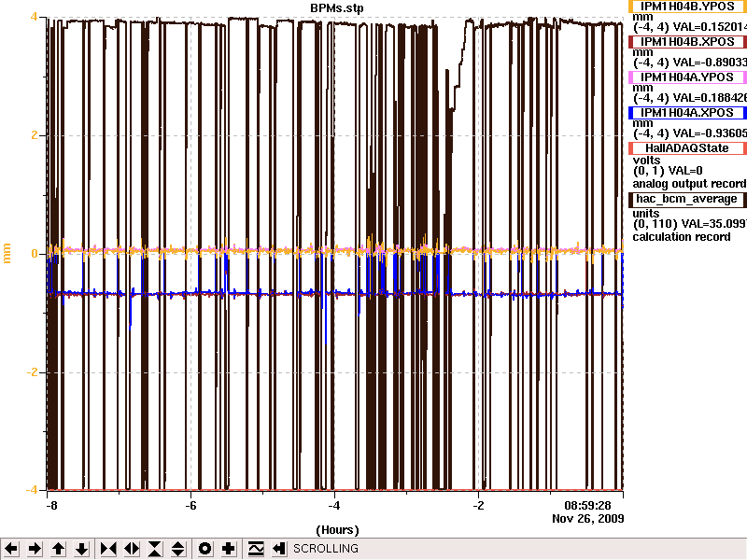The height and width of the screenshot is (560, 747).
Task: Click the -4 tick label on the time axis
Action: [x=334, y=506]
